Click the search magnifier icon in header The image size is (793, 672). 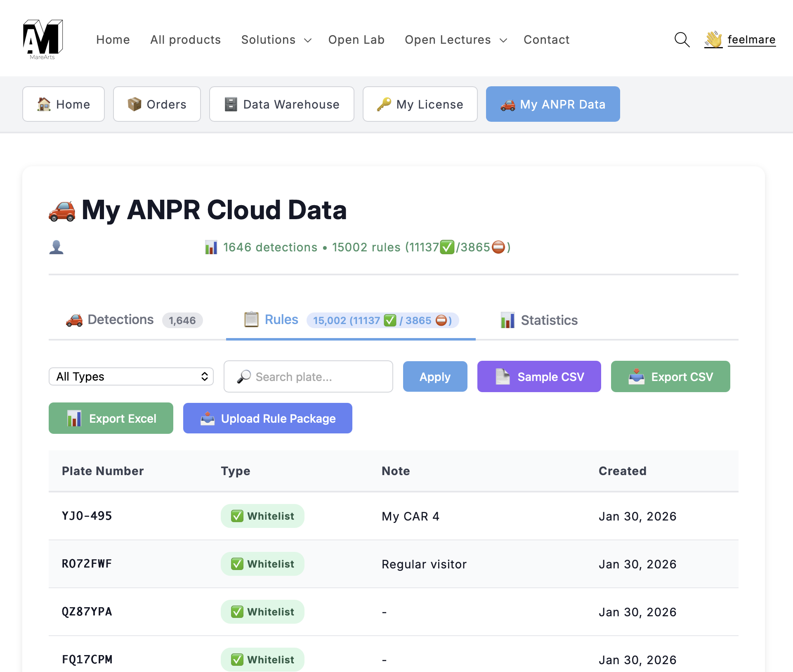(x=682, y=40)
